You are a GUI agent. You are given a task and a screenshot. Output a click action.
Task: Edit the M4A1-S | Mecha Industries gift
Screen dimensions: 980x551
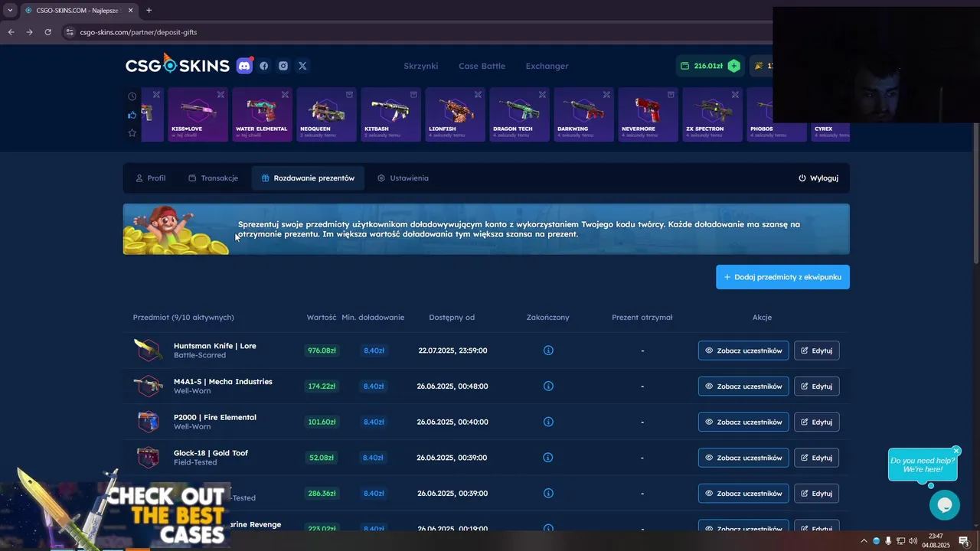(816, 386)
